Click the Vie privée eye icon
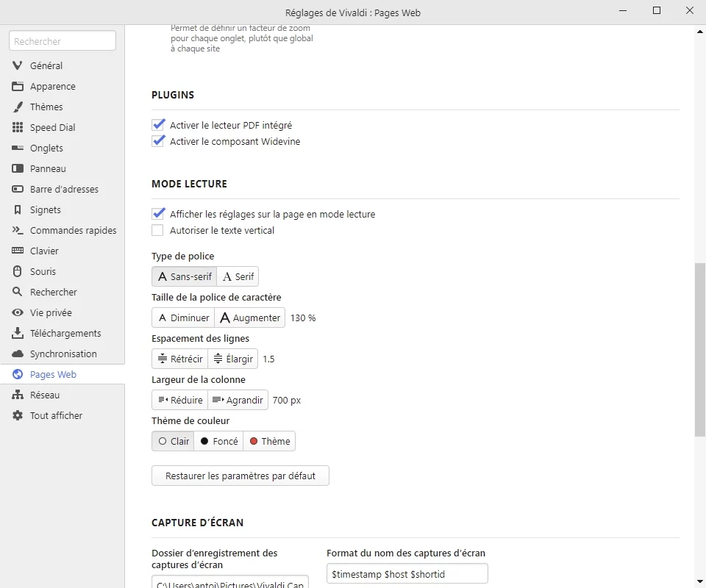This screenshot has width=706, height=588. tap(18, 312)
